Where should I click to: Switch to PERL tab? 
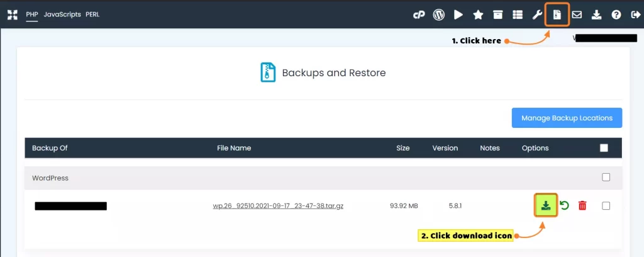click(92, 14)
